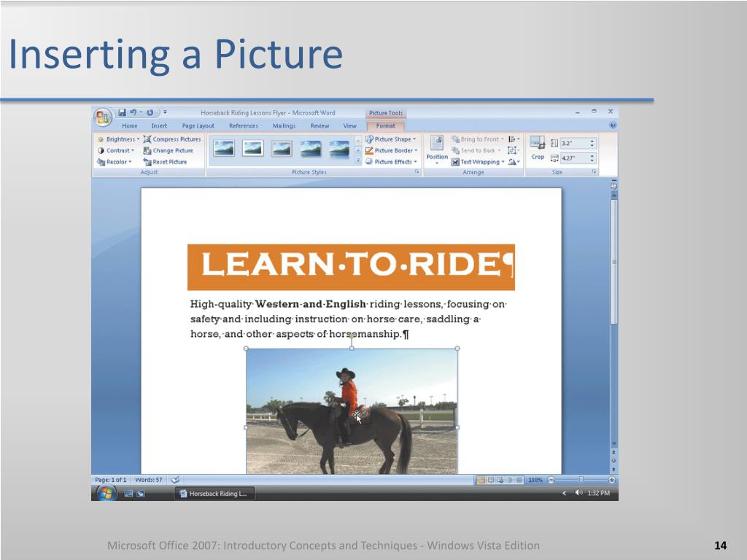
Task: Click the proofing errors icon in status bar
Action: click(175, 480)
